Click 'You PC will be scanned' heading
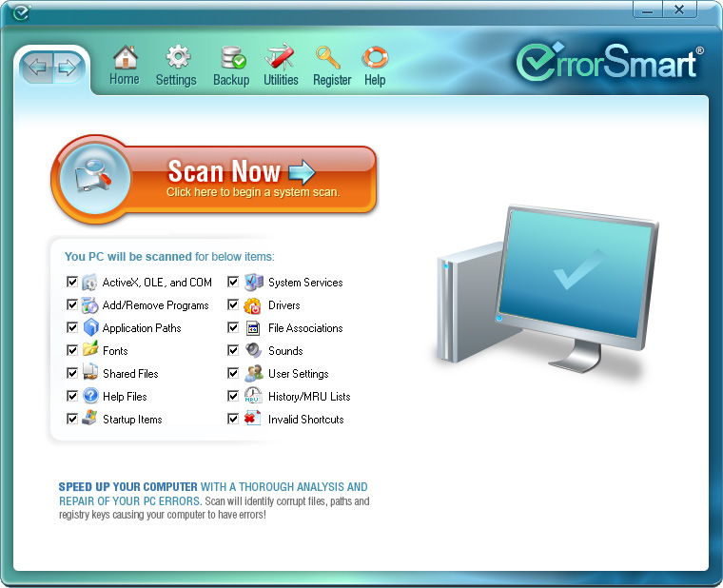 pos(128,256)
